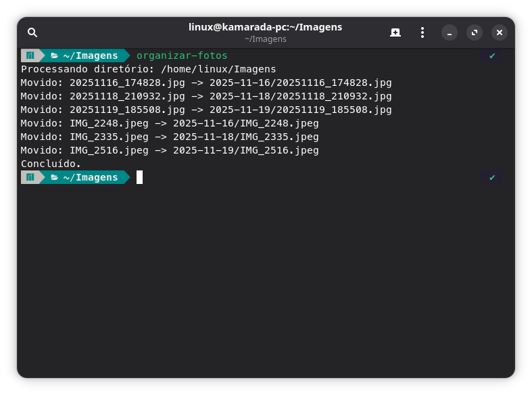
Task: Click the green checkmark on the bottom prompt
Action: click(492, 177)
